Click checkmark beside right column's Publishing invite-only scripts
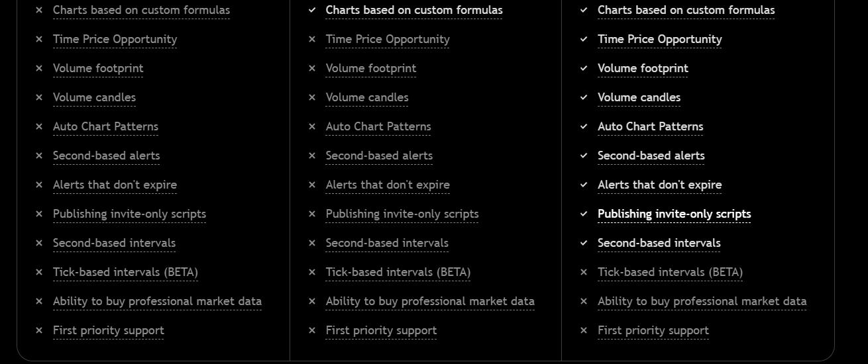The width and height of the screenshot is (868, 364). (584, 214)
